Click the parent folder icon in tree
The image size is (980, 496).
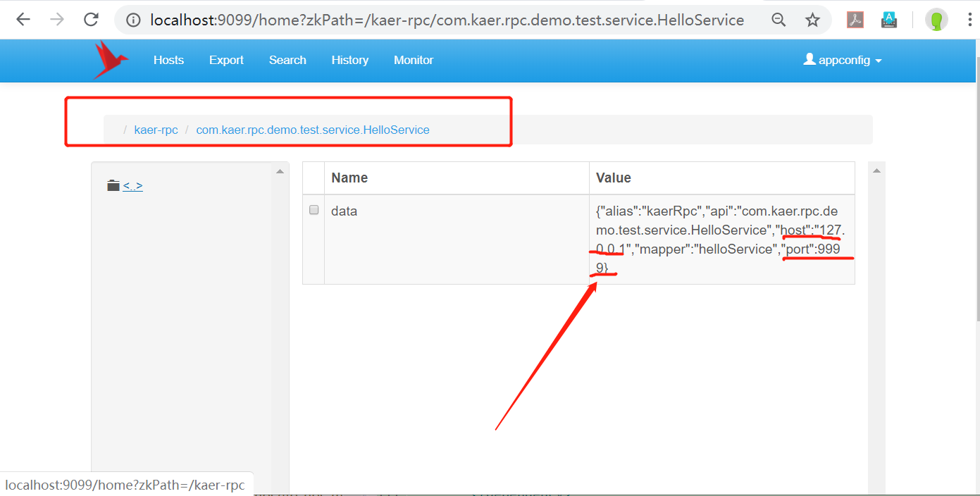point(113,185)
